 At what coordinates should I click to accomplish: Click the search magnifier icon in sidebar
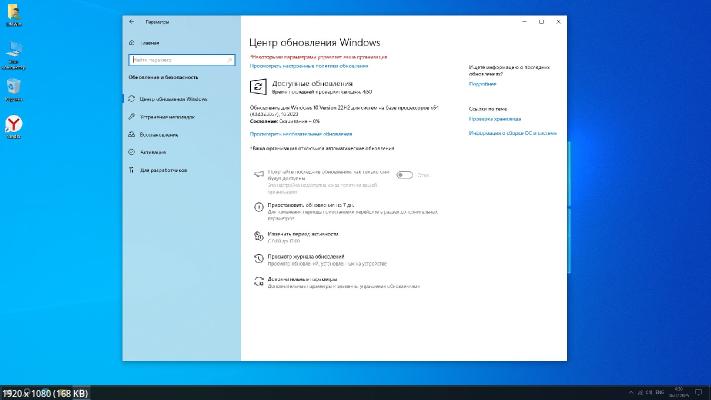pos(229,60)
